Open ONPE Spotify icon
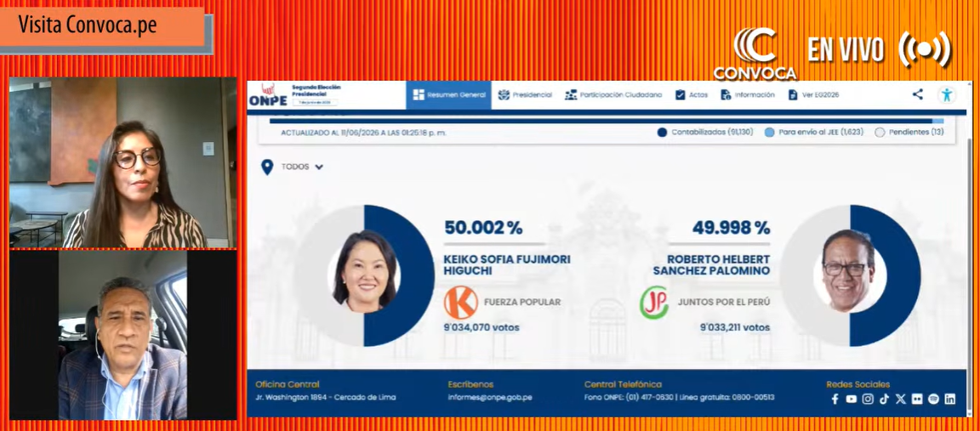The image size is (980, 431). 933,400
